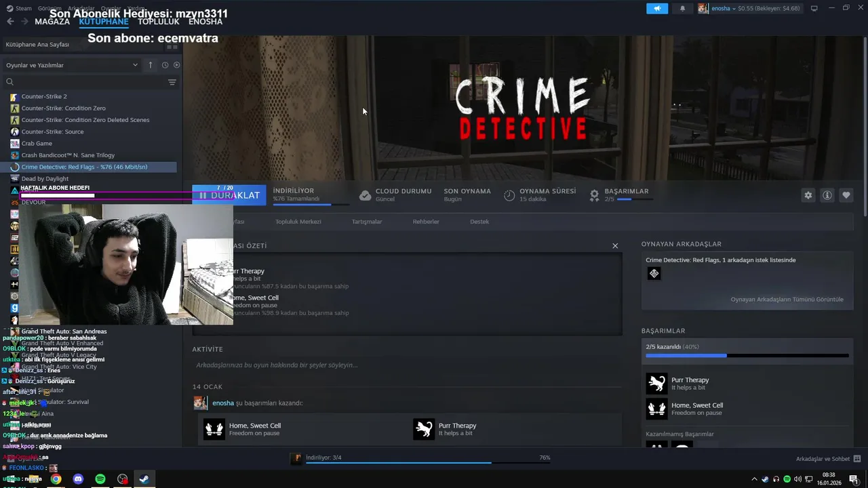The image size is (868, 488).
Task: Show ready-to-play games filter icon
Action: point(176,65)
